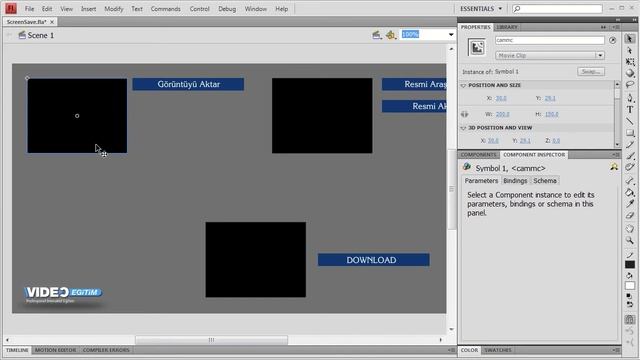Open the File menu
640x360 pixels.
tap(29, 9)
